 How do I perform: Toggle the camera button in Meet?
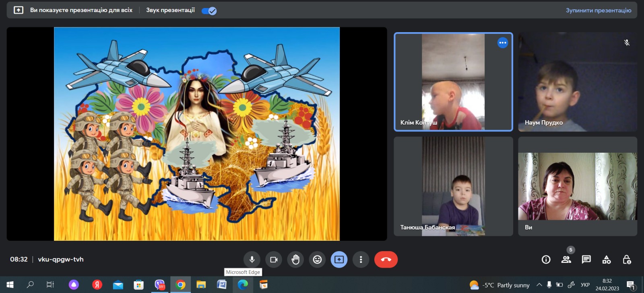click(x=274, y=260)
